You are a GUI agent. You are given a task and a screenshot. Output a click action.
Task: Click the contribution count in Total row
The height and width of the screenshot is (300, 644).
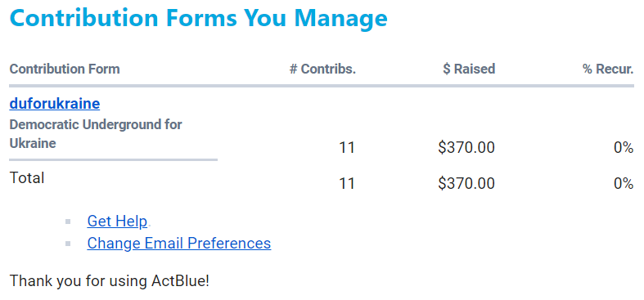[347, 183]
